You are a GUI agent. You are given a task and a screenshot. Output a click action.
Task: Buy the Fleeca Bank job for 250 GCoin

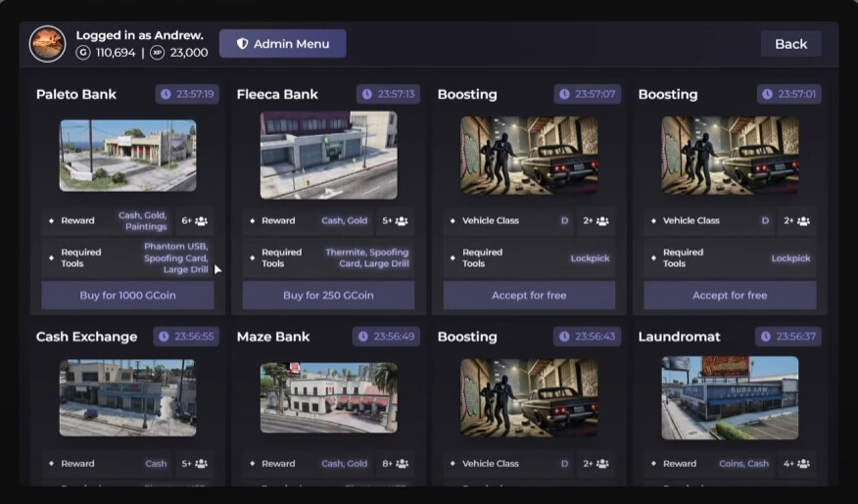pyautogui.click(x=328, y=296)
